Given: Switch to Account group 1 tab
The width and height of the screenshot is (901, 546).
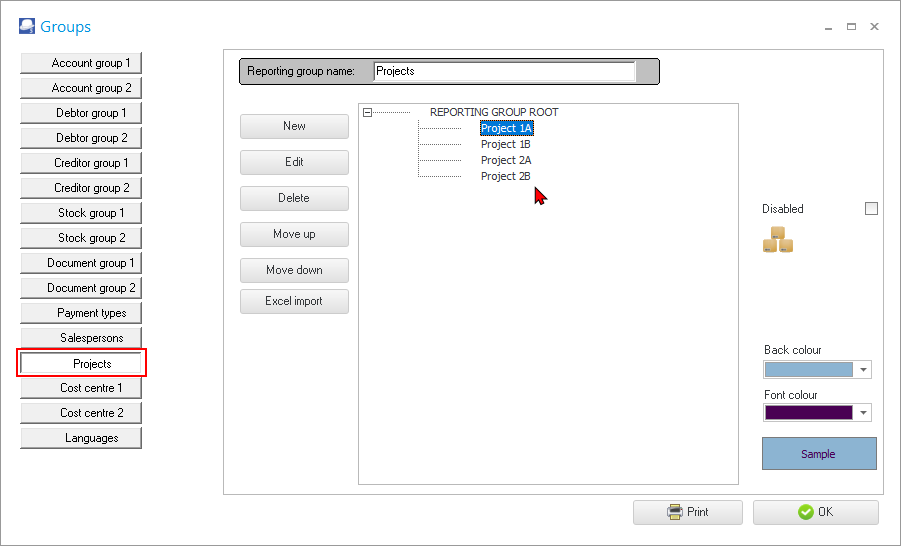Looking at the screenshot, I should (x=81, y=63).
